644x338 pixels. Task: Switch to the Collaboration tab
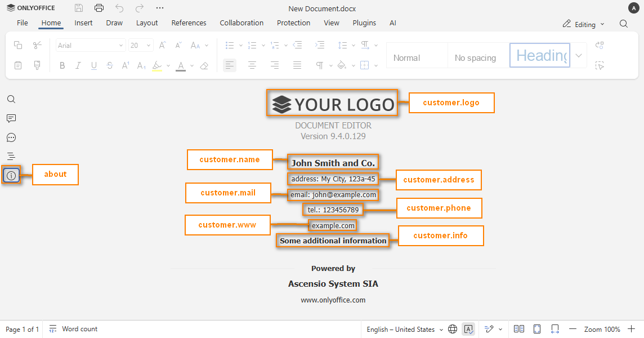tap(241, 23)
